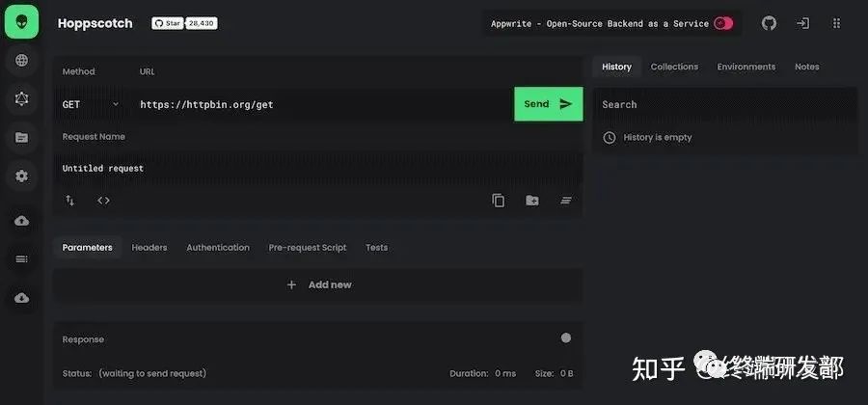Click the cloud download icon in sidebar
868x405 pixels.
pyautogui.click(x=21, y=298)
